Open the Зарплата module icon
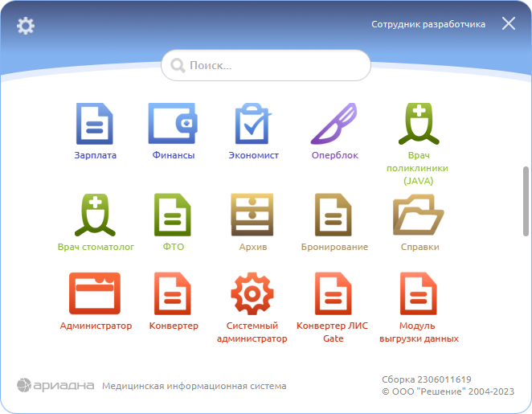The height and width of the screenshot is (414, 532). pos(95,124)
